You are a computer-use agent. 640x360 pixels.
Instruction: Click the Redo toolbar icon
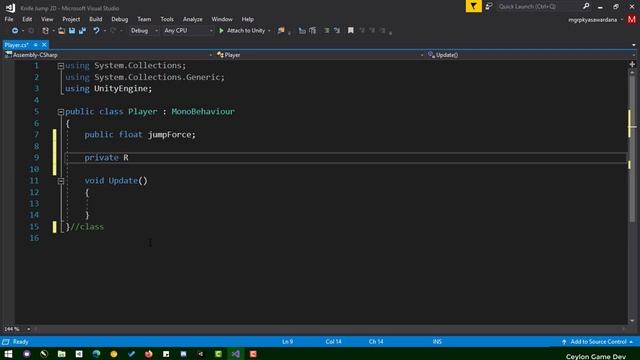point(113,31)
